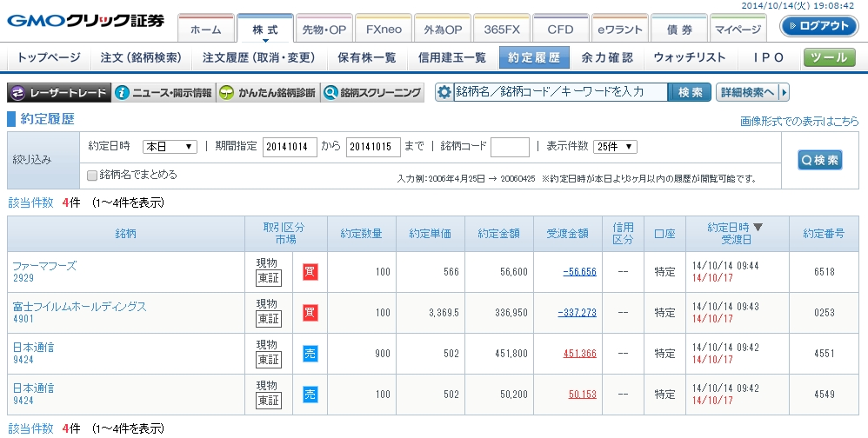Switch to the FXneo tab
Viewport: 868px width, 438px height.
coord(382,29)
